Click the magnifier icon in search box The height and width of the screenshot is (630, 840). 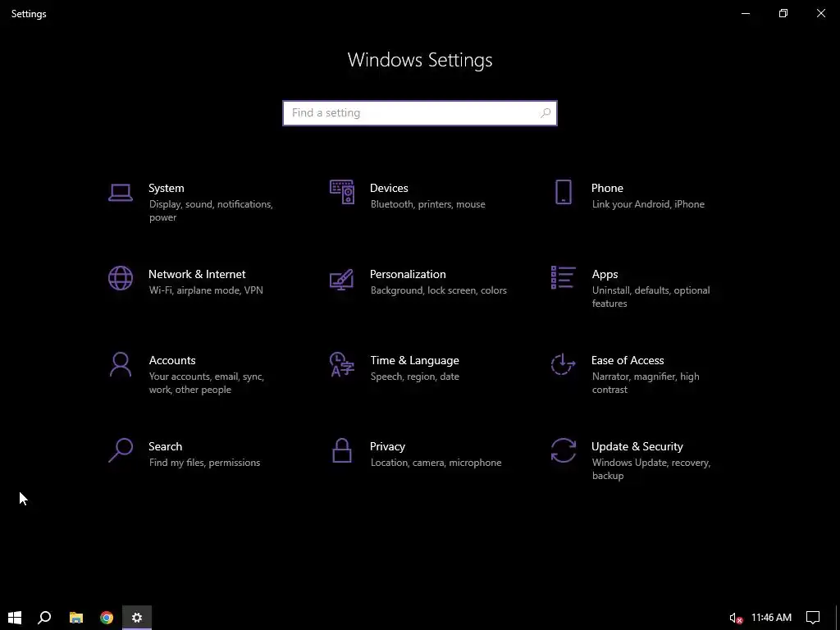[x=546, y=113]
